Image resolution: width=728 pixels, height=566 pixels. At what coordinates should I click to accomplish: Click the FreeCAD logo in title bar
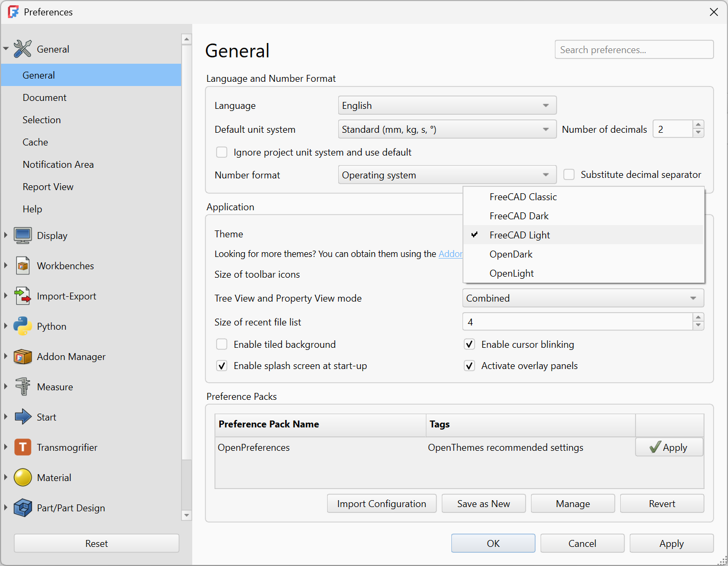tap(13, 12)
